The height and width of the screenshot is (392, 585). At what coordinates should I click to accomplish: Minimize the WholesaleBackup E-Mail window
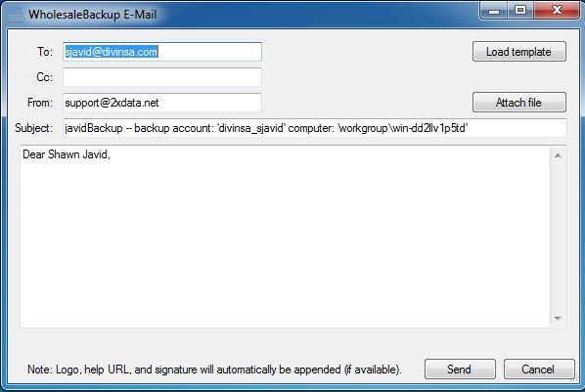[494, 10]
